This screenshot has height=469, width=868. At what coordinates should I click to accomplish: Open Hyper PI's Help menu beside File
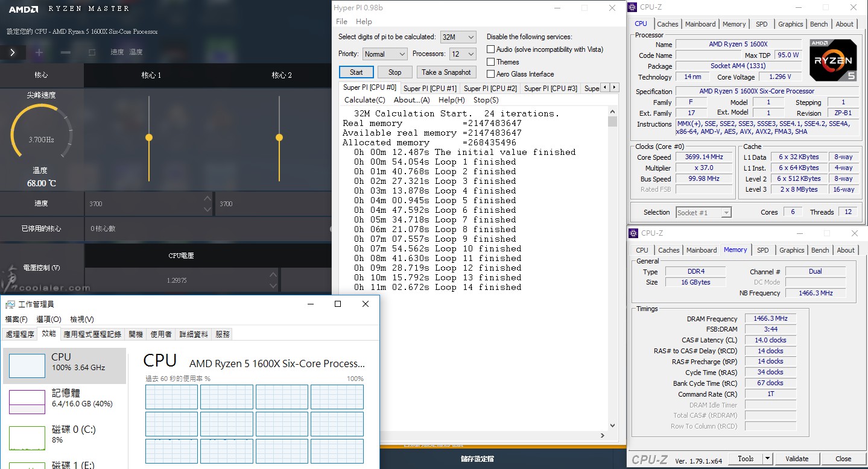364,22
